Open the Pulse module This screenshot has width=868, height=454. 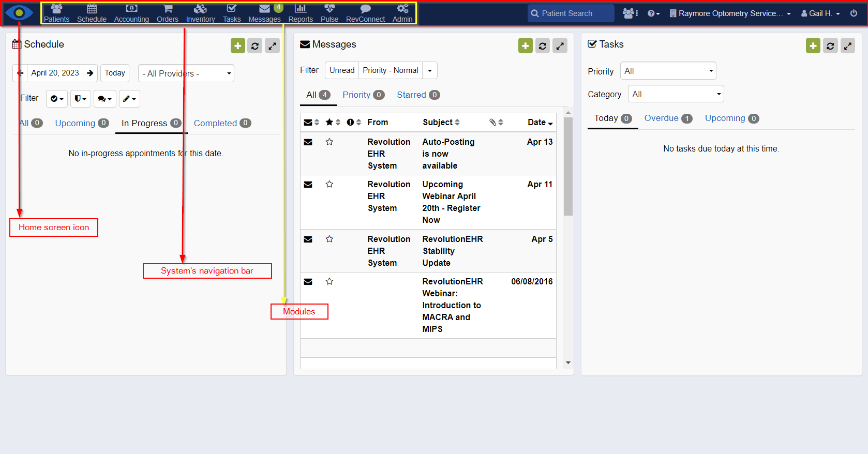tap(329, 13)
